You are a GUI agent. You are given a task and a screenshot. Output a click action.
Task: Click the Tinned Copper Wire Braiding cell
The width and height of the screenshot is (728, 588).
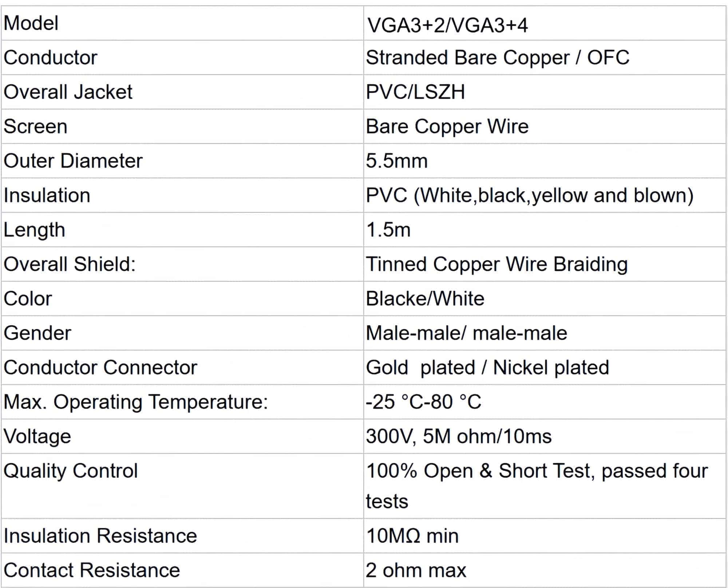pos(496,264)
